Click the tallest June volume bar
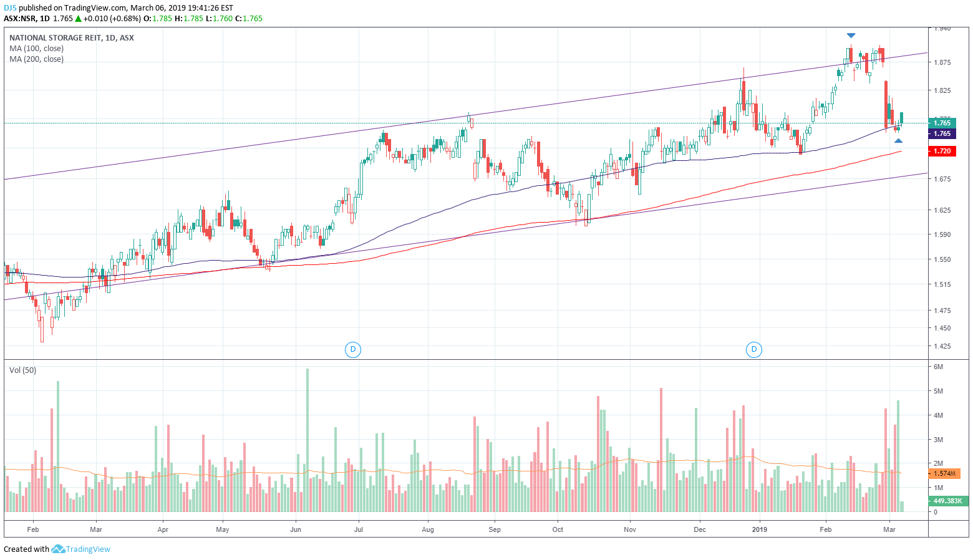973x560 pixels. tap(307, 440)
